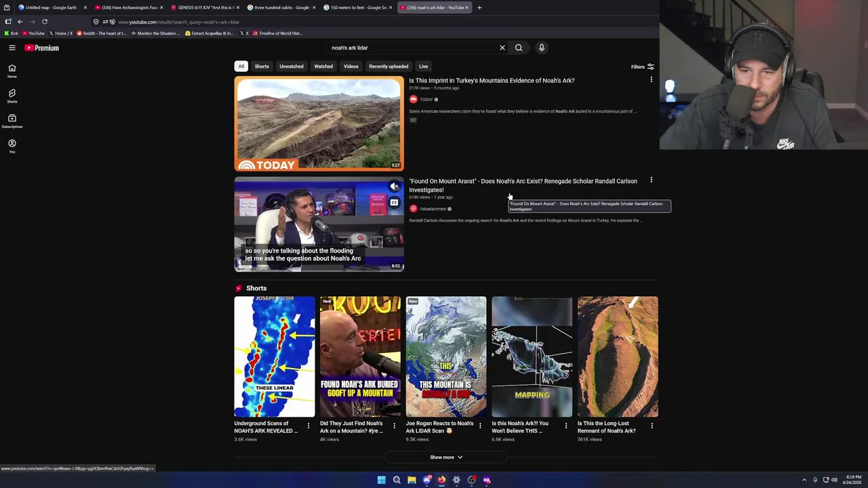The height and width of the screenshot is (488, 868).
Task: Open a new browser tab
Action: (479, 7)
